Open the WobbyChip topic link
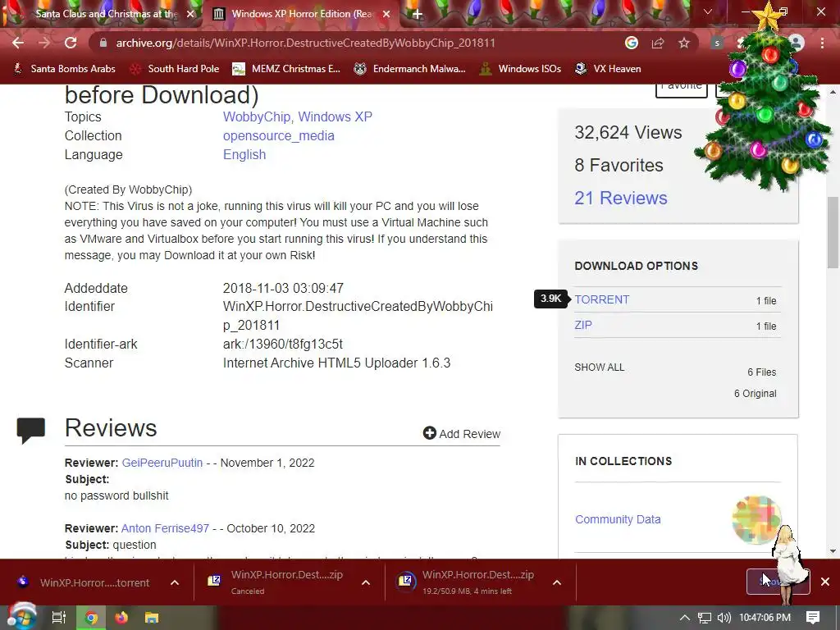The width and height of the screenshot is (840, 630). coord(257,116)
